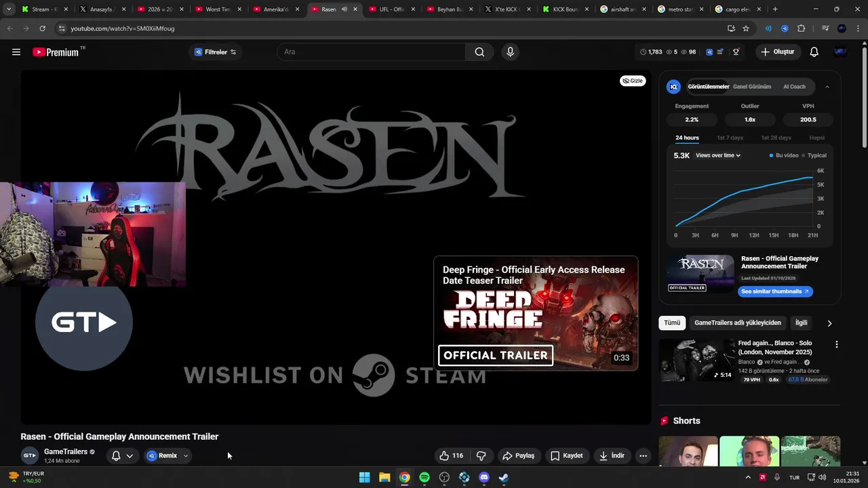Select the 'İlgili' filter chip
The width and height of the screenshot is (868, 488).
coord(802,323)
